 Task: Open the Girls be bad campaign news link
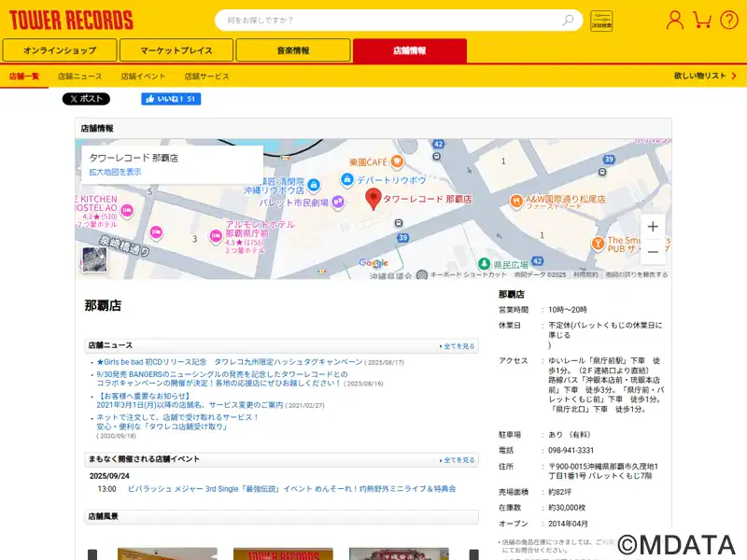click(x=230, y=362)
